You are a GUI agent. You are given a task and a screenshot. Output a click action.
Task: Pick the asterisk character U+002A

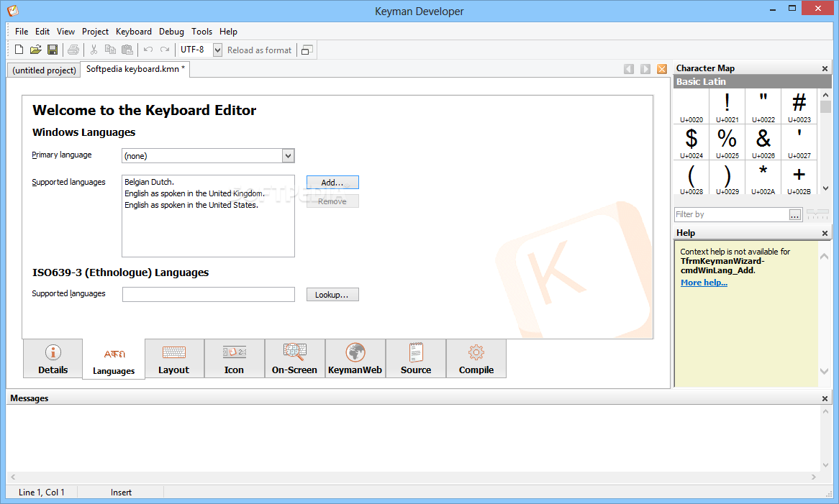click(x=763, y=178)
